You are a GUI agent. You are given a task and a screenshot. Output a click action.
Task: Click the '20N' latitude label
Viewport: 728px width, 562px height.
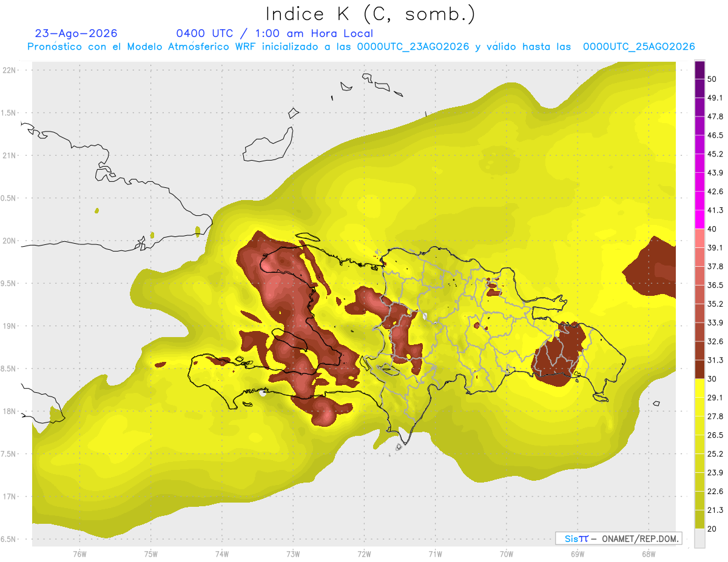pyautogui.click(x=9, y=241)
